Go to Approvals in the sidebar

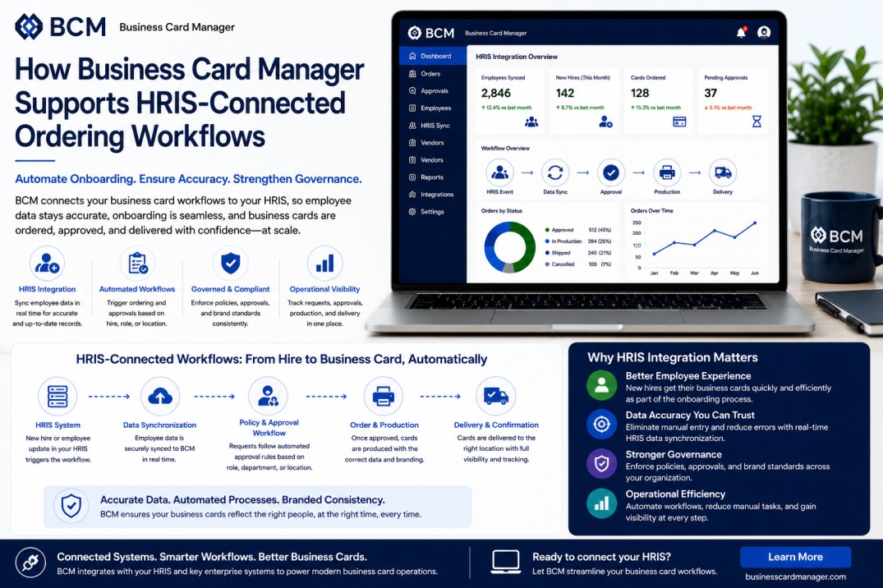(x=433, y=90)
